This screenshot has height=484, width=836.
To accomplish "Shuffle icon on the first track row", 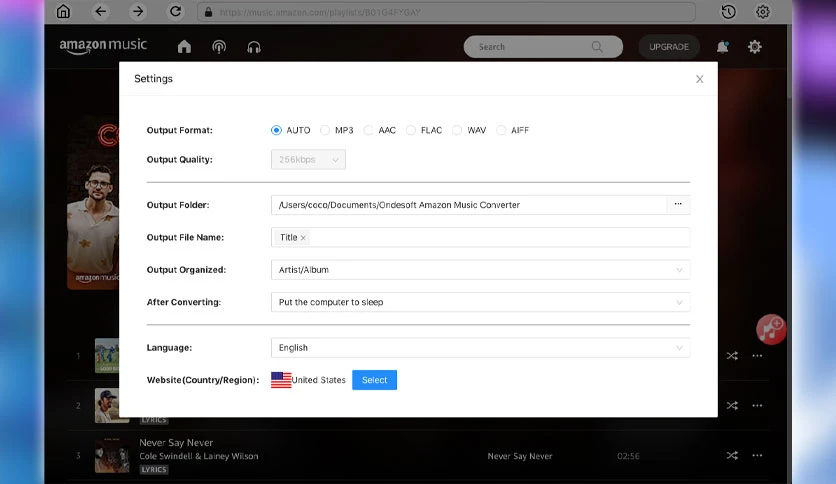I will click(732, 356).
